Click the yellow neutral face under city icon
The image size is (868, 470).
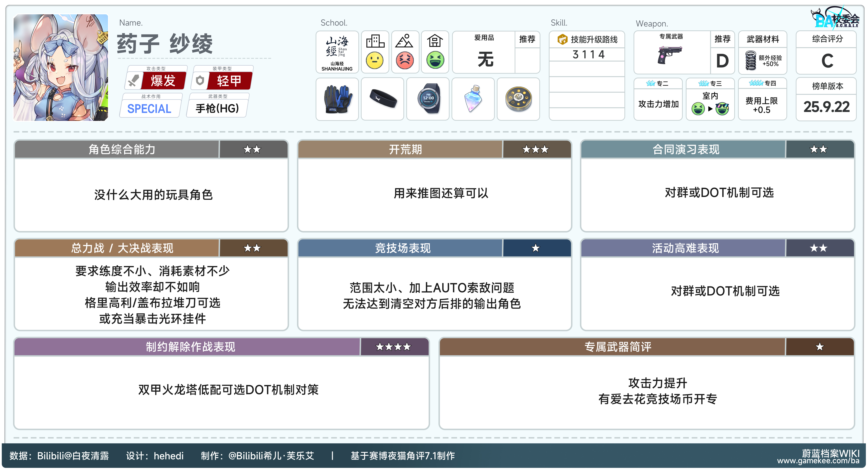375,61
